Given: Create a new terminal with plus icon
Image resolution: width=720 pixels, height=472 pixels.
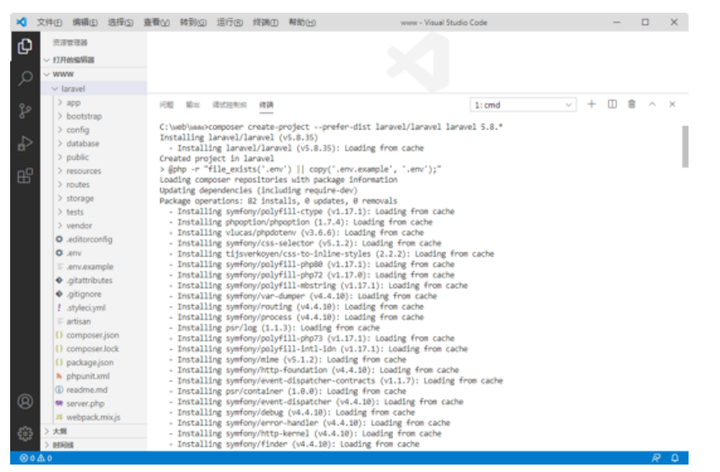Looking at the screenshot, I should tap(591, 104).
